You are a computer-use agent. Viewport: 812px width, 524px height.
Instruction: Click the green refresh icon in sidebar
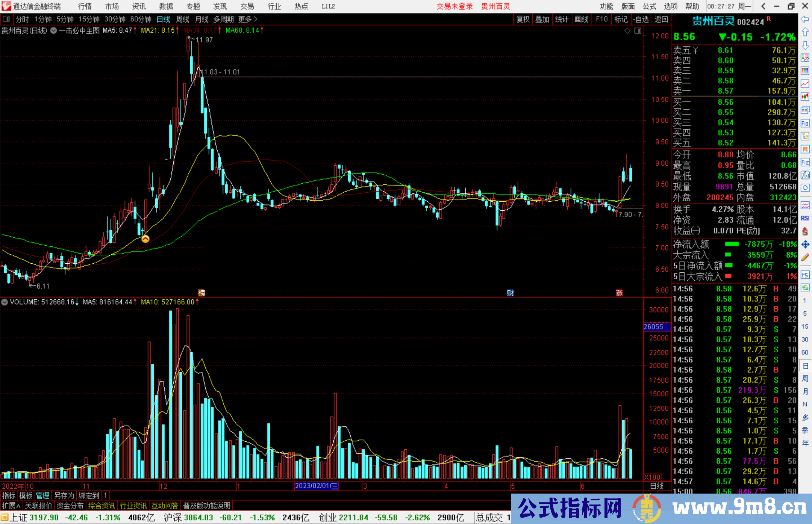[805, 288]
